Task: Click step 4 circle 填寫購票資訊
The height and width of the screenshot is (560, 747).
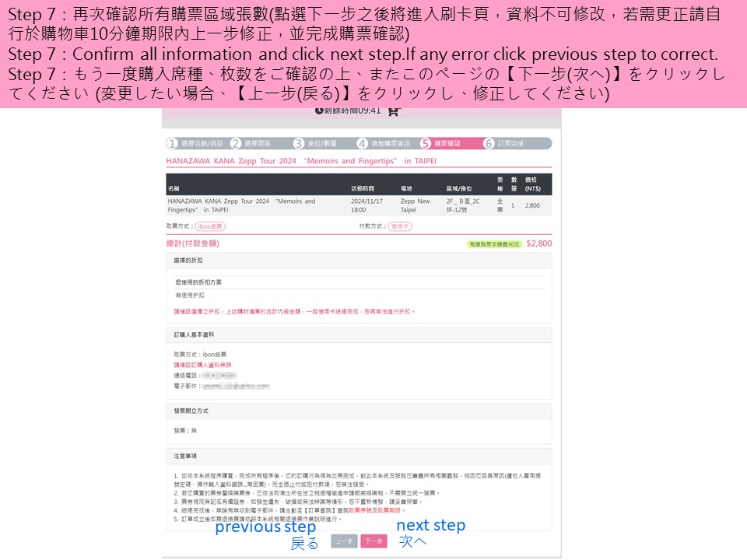Action: [363, 144]
